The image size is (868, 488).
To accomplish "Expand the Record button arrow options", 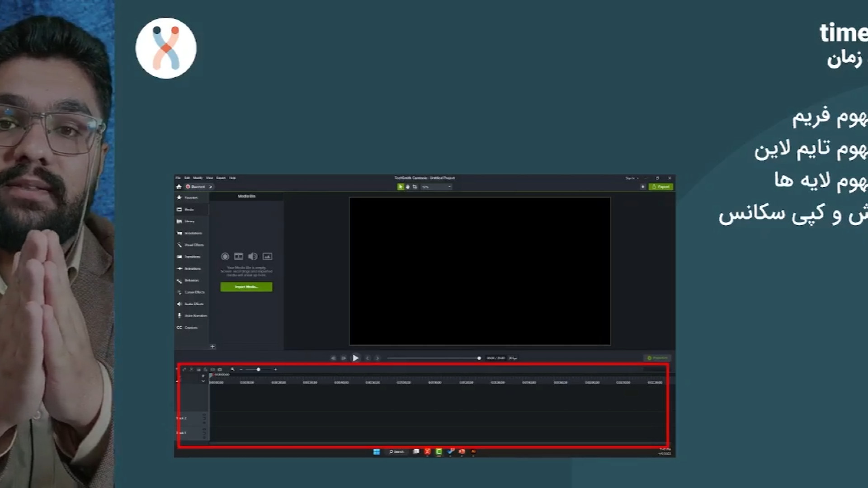I will tap(211, 187).
